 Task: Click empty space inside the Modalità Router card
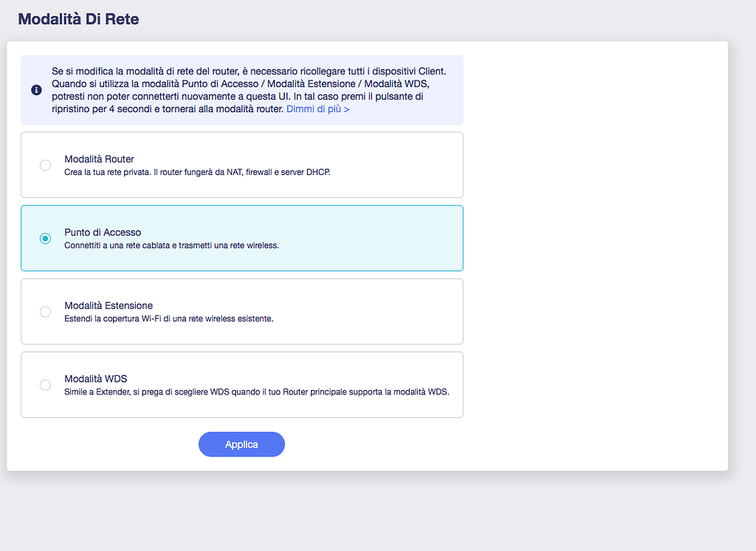(399, 165)
